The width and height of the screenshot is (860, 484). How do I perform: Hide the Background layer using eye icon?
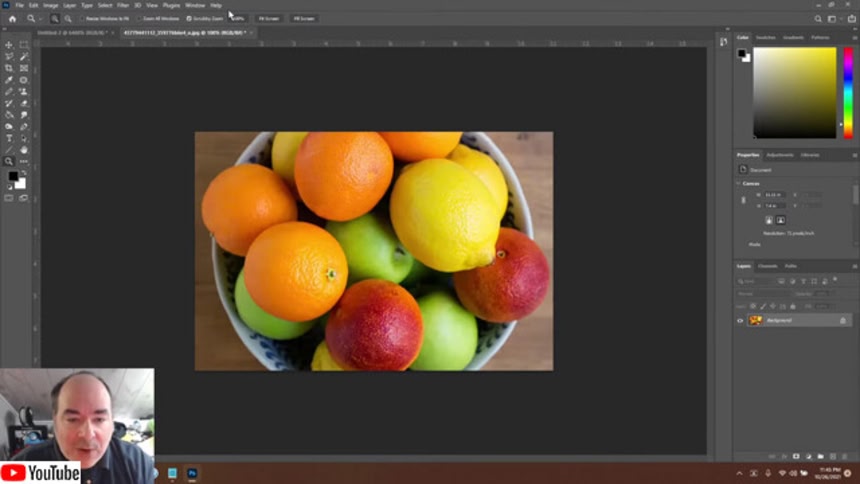(x=740, y=320)
